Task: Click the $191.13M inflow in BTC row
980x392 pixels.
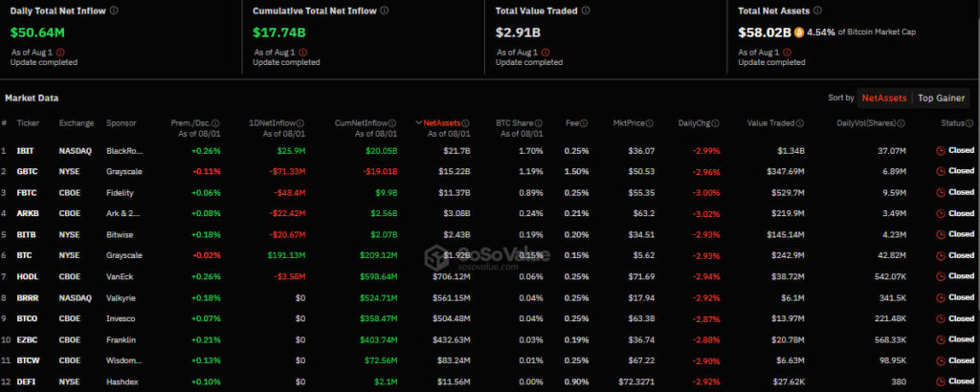Action: pyautogui.click(x=286, y=255)
